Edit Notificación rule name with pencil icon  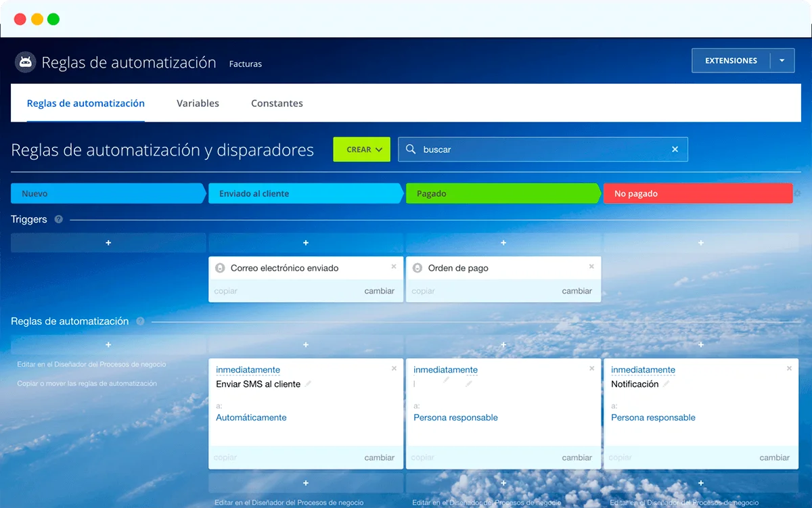666,384
